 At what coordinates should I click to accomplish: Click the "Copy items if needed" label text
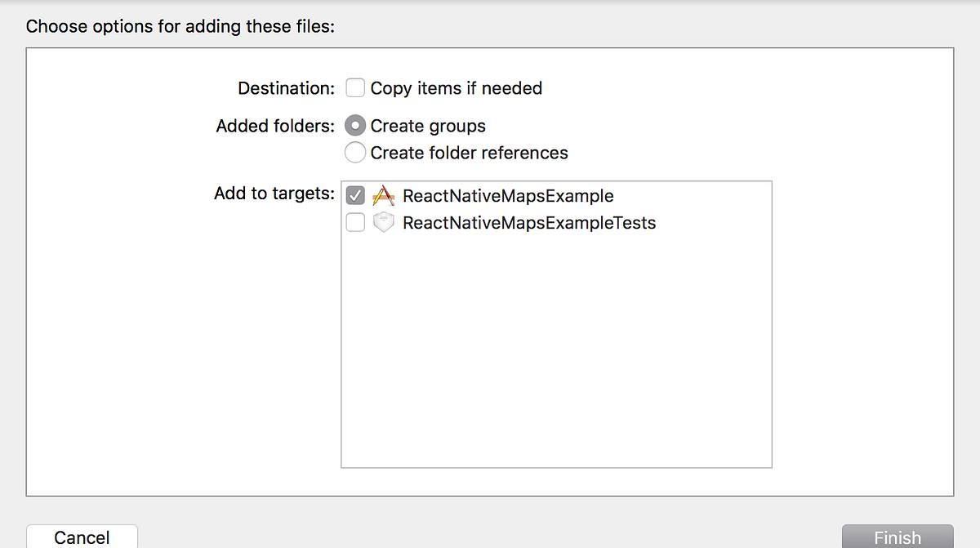tap(456, 88)
